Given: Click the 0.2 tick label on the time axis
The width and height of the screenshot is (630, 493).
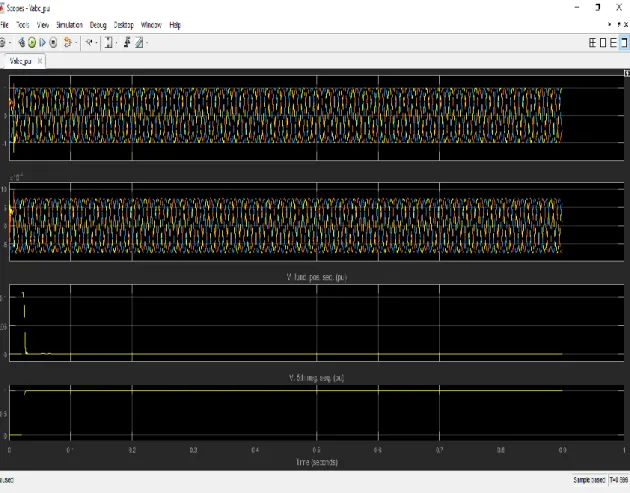Looking at the screenshot, I should click(x=132, y=450).
